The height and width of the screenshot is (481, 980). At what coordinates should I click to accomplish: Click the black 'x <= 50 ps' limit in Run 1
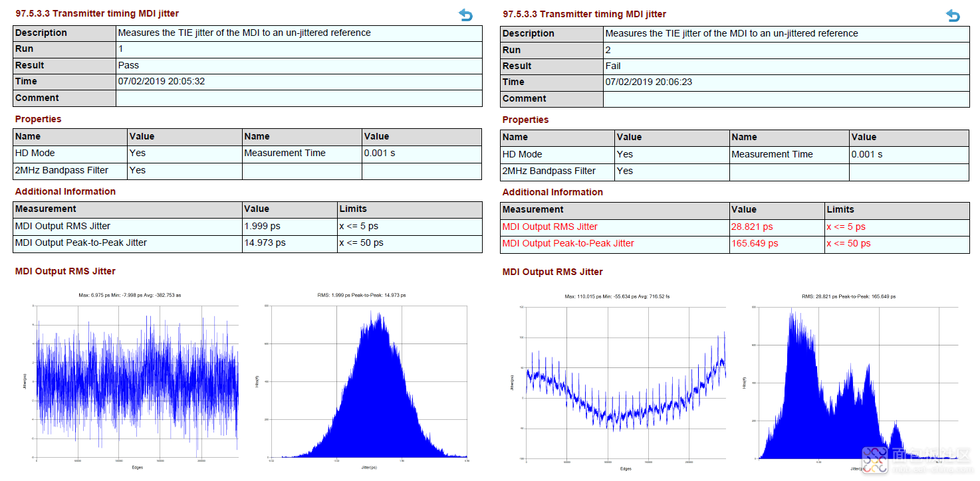(361, 242)
